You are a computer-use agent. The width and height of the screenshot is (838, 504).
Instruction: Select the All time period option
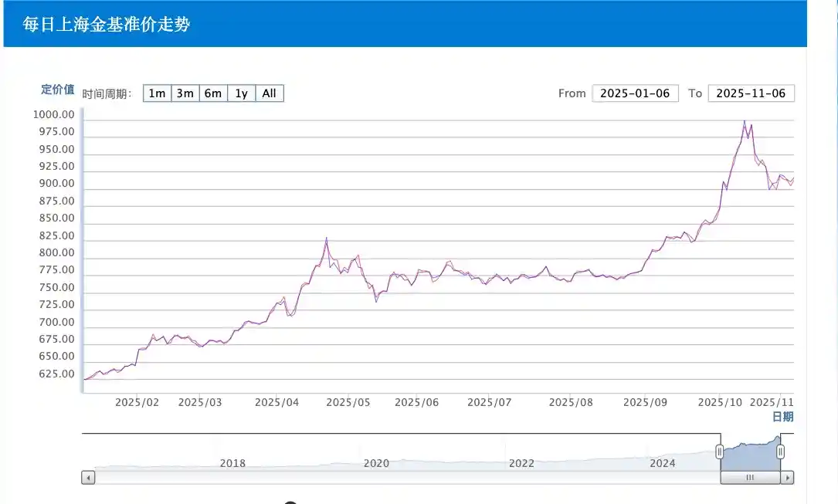pos(268,93)
